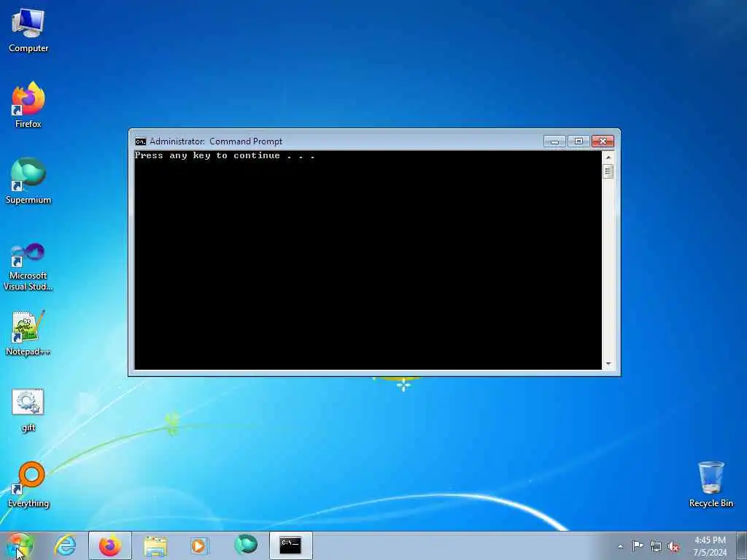This screenshot has height=560, width=747.
Task: Open the network status tray icon
Action: pyautogui.click(x=656, y=547)
